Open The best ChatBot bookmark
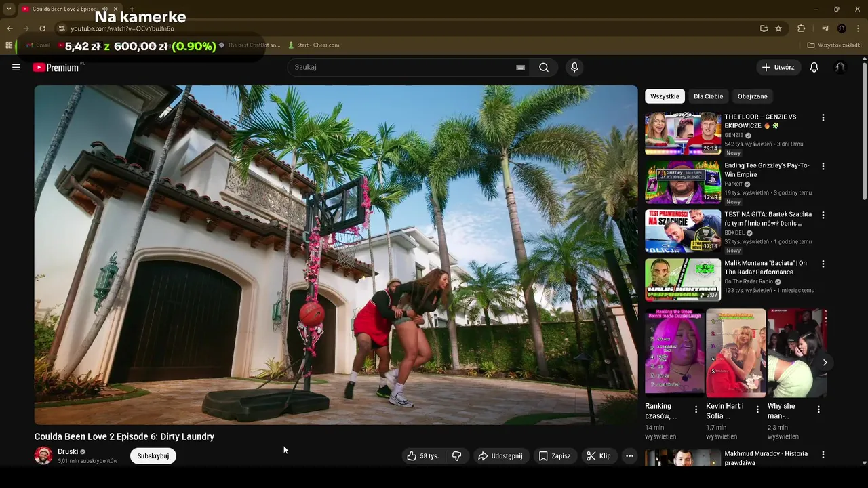 249,45
